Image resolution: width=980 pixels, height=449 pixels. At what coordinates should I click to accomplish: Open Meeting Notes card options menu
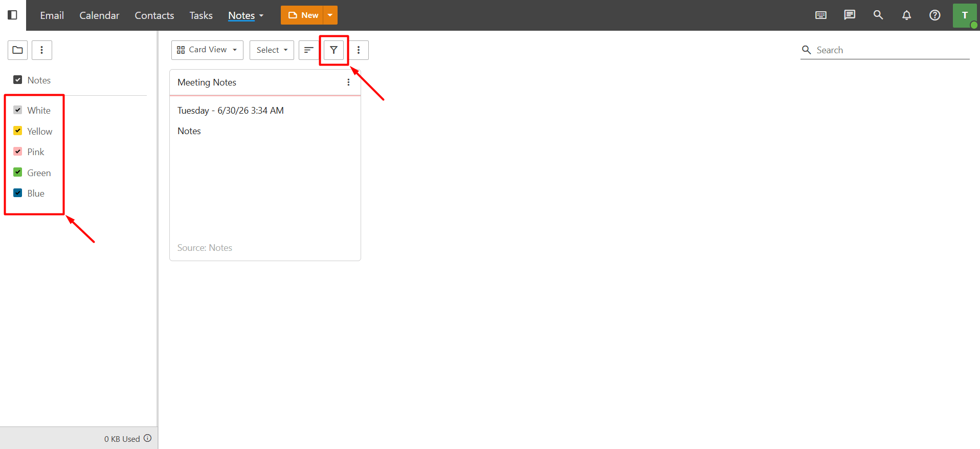tap(348, 82)
